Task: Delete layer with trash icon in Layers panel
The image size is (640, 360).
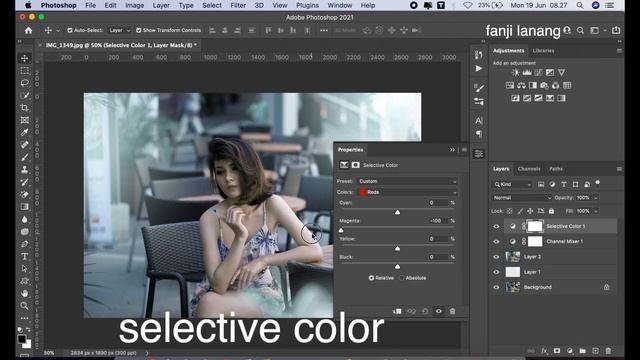Action: click(x=608, y=351)
